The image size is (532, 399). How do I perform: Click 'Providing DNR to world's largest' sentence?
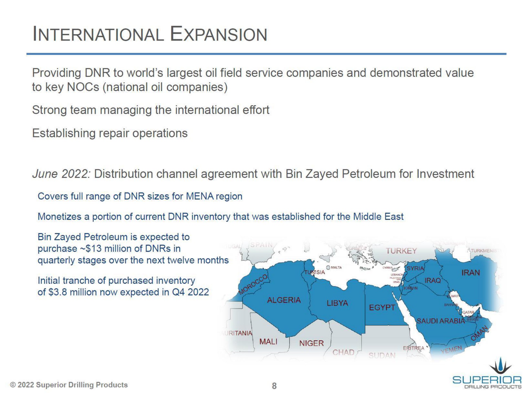[253, 73]
